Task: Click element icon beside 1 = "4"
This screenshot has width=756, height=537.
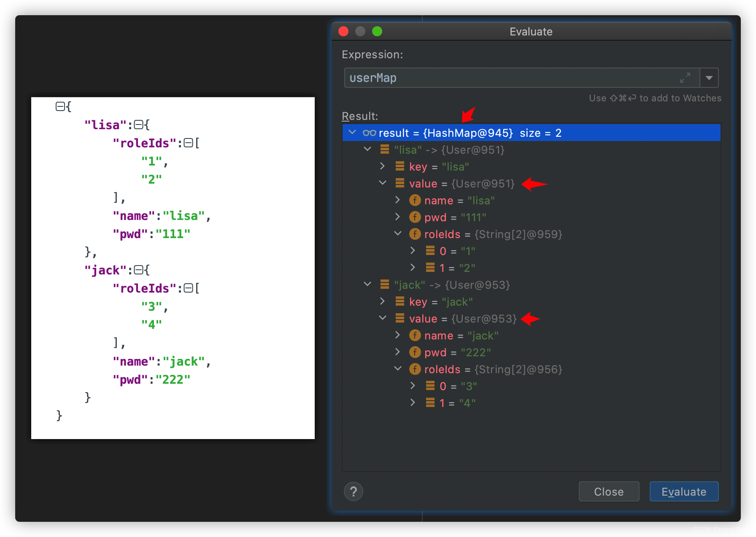Action: click(430, 402)
